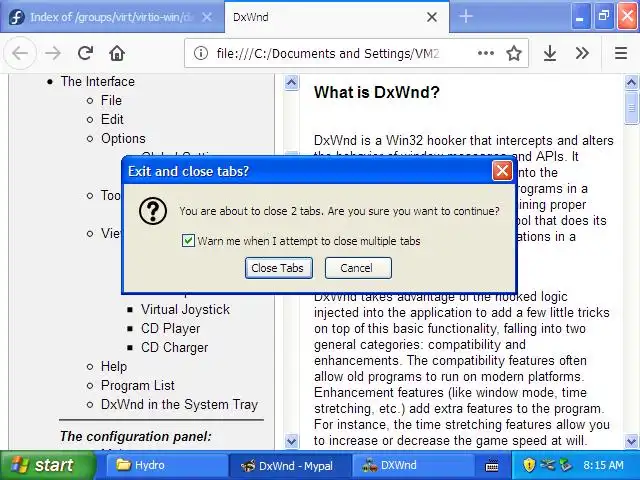Image resolution: width=640 pixels, height=480 pixels.
Task: Click the security shield tray icon
Action: click(529, 465)
